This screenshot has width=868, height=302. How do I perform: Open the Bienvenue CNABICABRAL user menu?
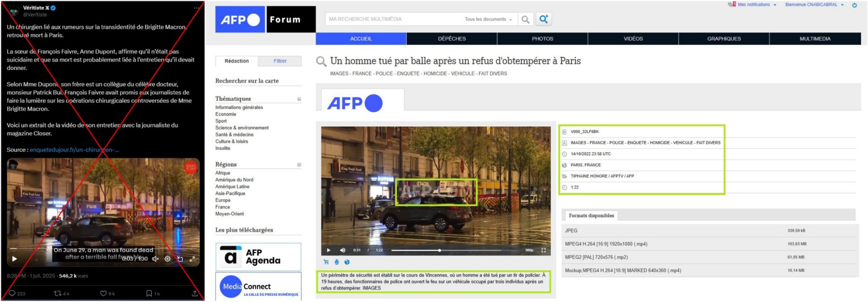pos(815,5)
